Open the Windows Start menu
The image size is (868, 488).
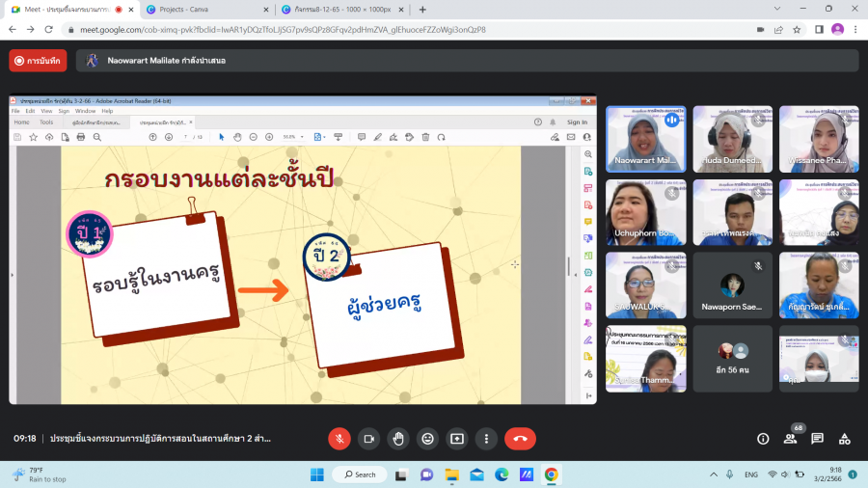tap(315, 474)
